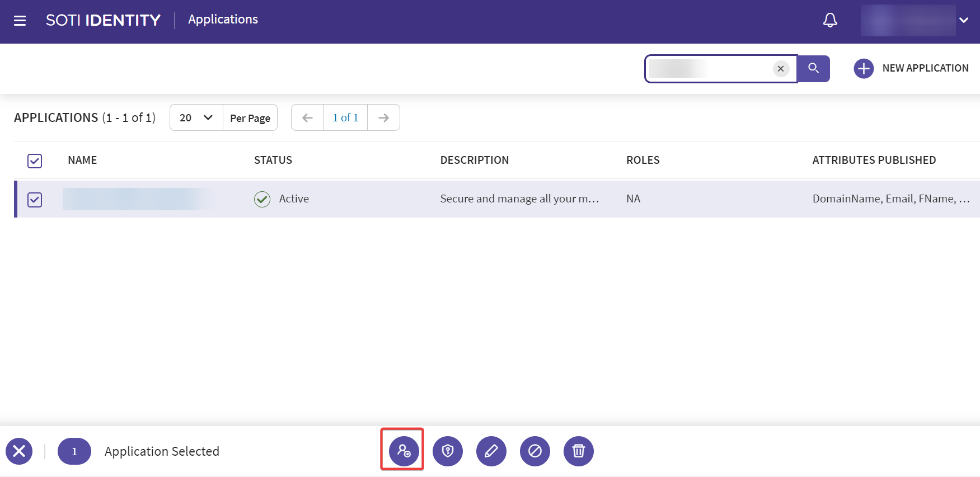
Task: Click the shield security policy icon
Action: click(447, 451)
